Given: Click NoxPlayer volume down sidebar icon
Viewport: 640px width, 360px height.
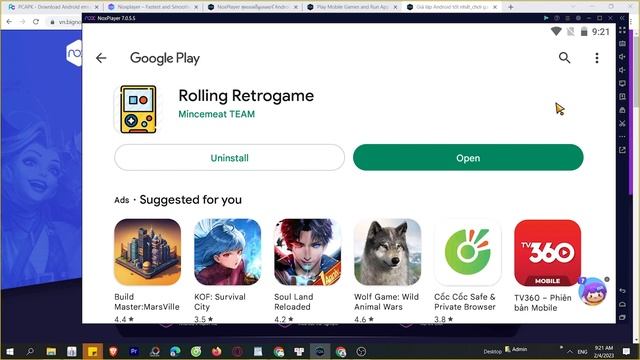Looking at the screenshot, I should click(622, 70).
